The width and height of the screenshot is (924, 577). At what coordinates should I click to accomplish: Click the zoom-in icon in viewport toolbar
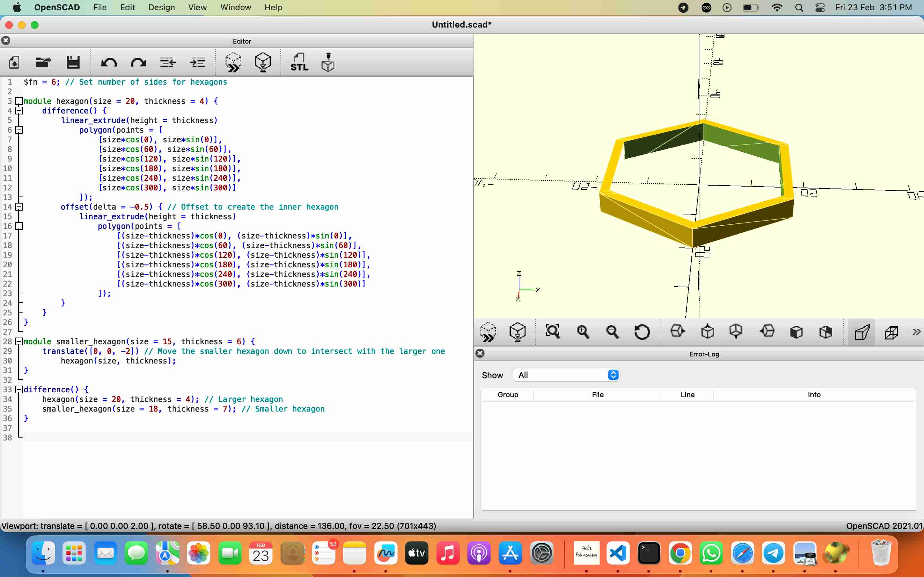(582, 332)
